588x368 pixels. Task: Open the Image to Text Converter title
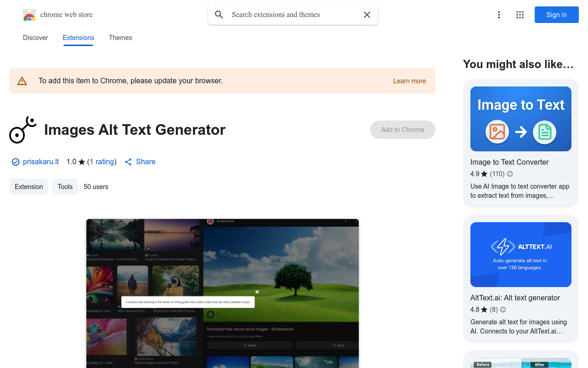(509, 162)
